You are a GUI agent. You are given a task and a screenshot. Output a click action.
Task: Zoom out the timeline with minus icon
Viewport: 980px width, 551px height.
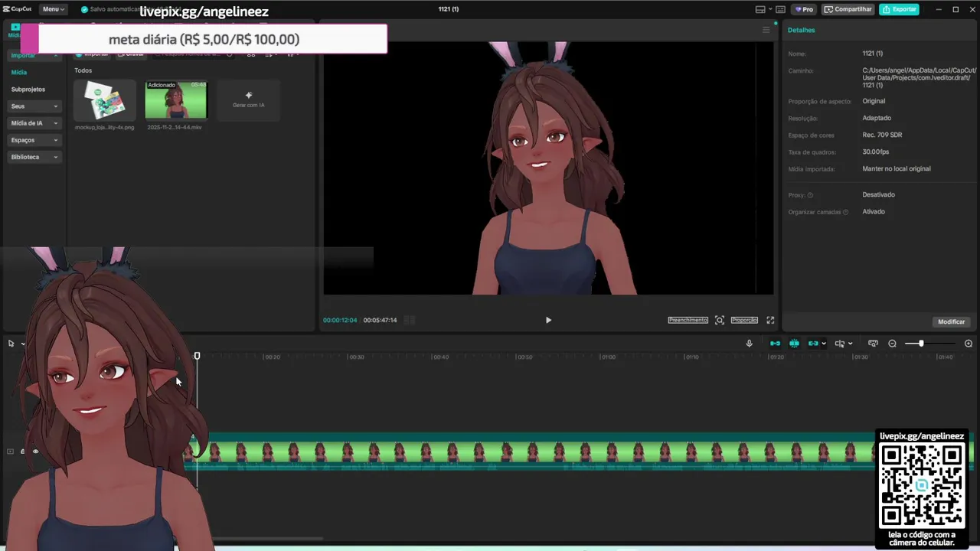[x=892, y=344]
